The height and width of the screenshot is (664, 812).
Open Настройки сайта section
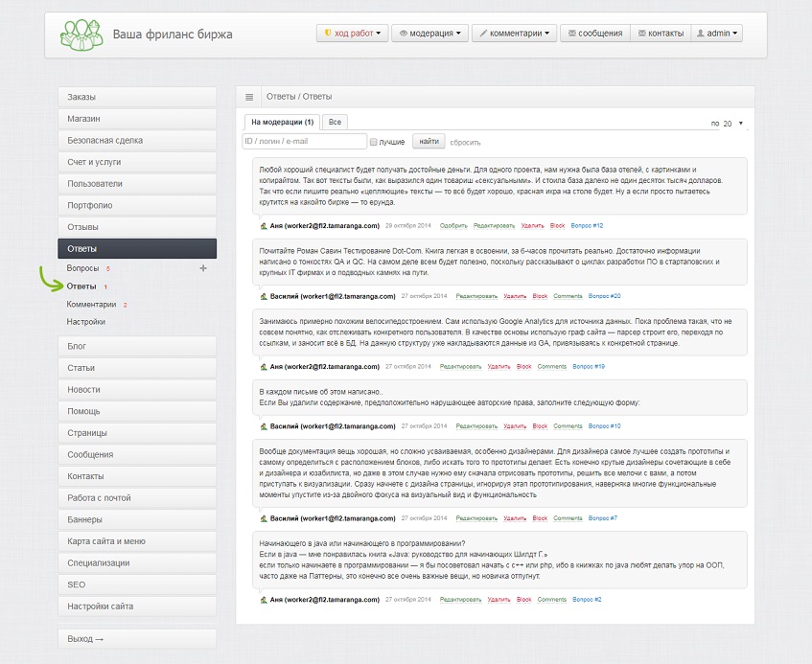(x=137, y=607)
